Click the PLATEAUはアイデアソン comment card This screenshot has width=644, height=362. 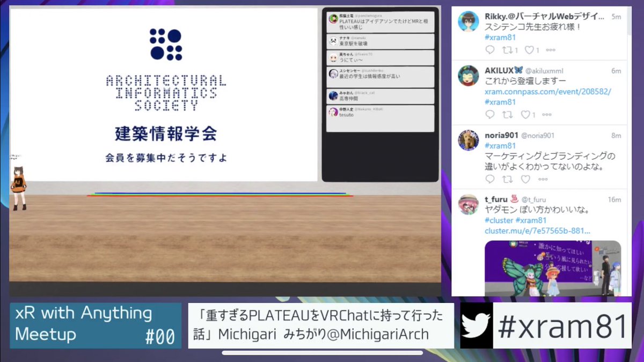(380, 22)
